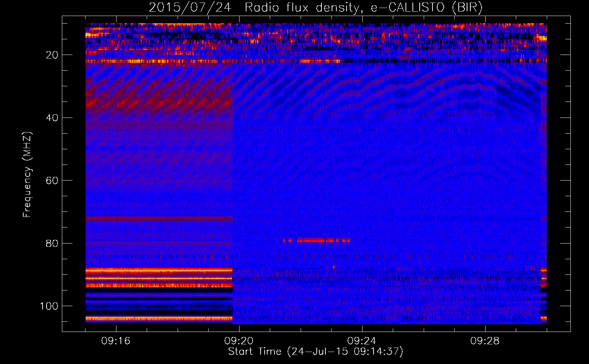Click the "09:16" time tick label
Viewport: 589px width, 364px height.
(x=116, y=341)
